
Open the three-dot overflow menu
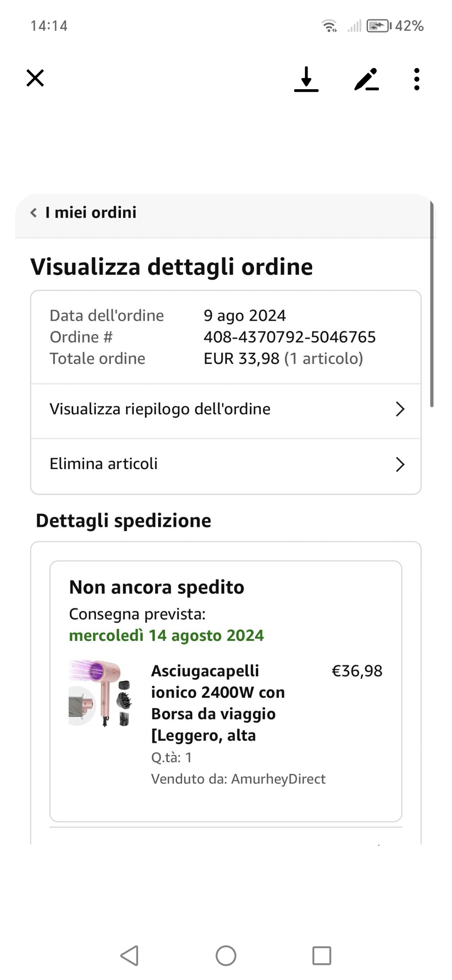(x=416, y=79)
